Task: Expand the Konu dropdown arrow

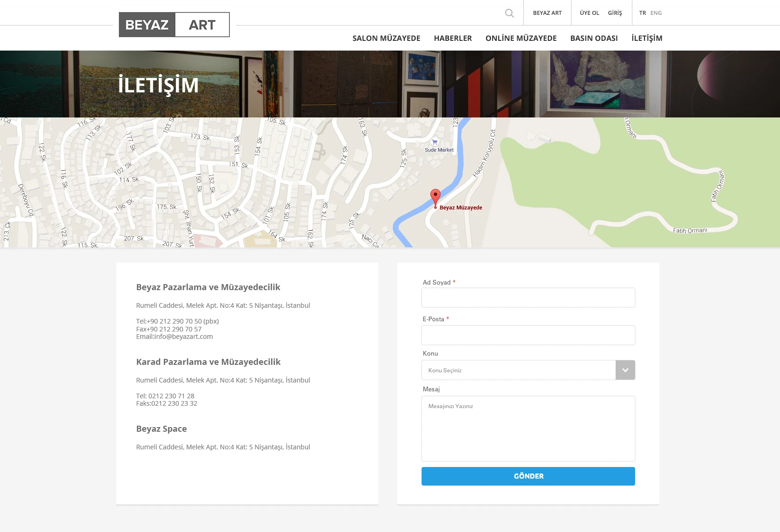Action: (x=625, y=370)
